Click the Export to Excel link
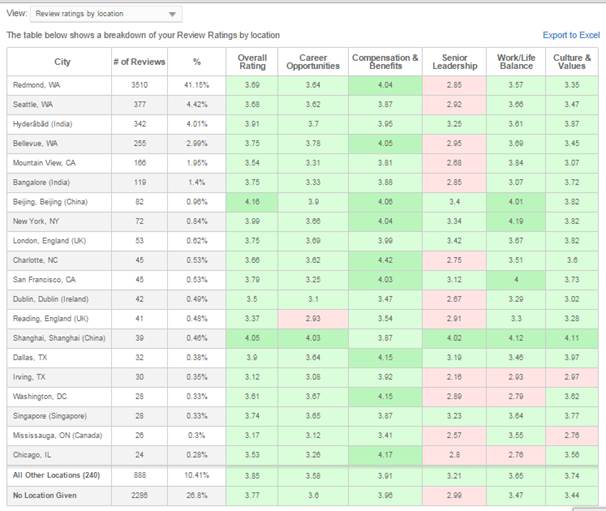The image size is (606, 511). 571,35
